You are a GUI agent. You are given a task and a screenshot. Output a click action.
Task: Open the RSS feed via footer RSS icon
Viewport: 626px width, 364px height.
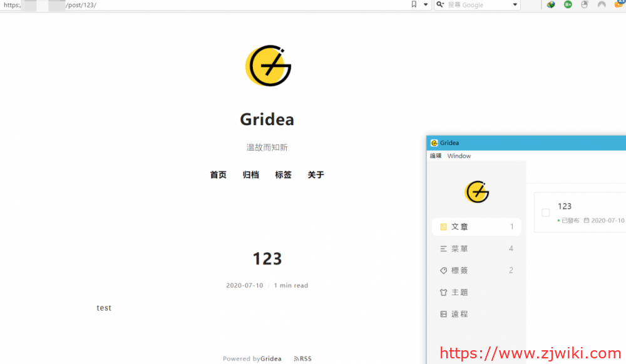(x=302, y=358)
